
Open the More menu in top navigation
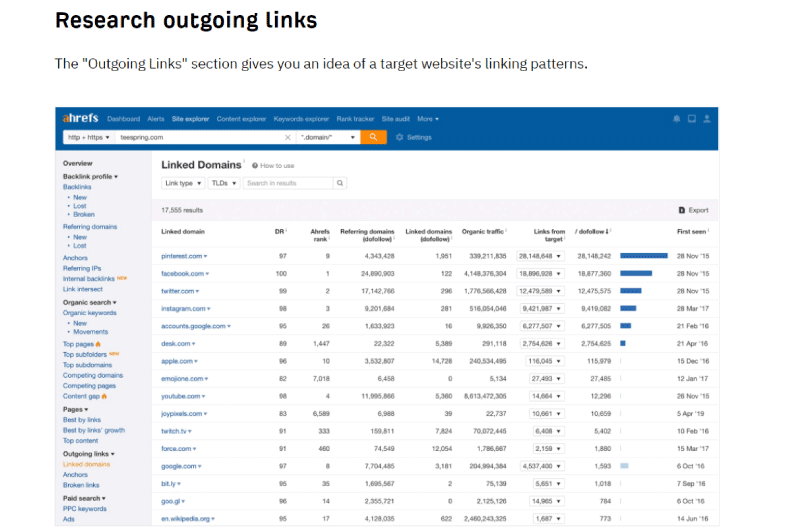pyautogui.click(x=428, y=119)
